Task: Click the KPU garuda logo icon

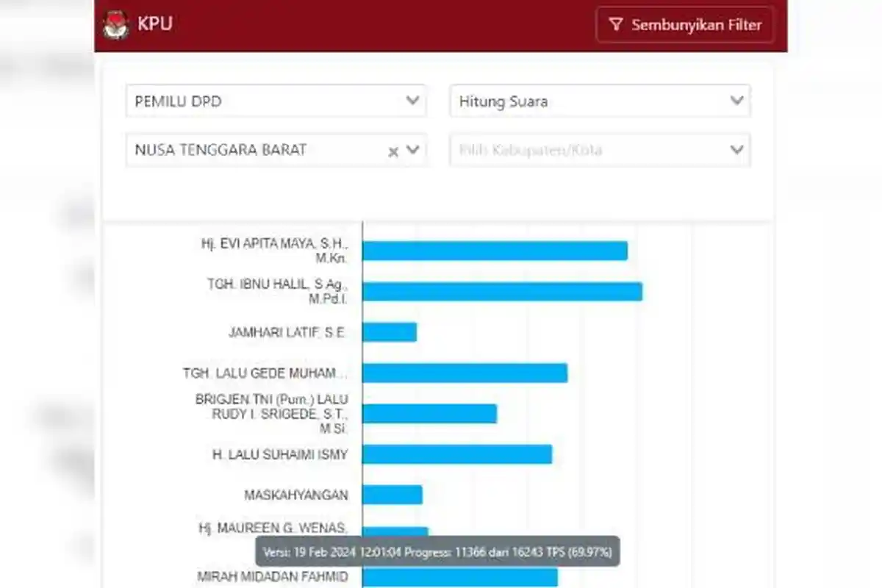Action: pyautogui.click(x=115, y=24)
